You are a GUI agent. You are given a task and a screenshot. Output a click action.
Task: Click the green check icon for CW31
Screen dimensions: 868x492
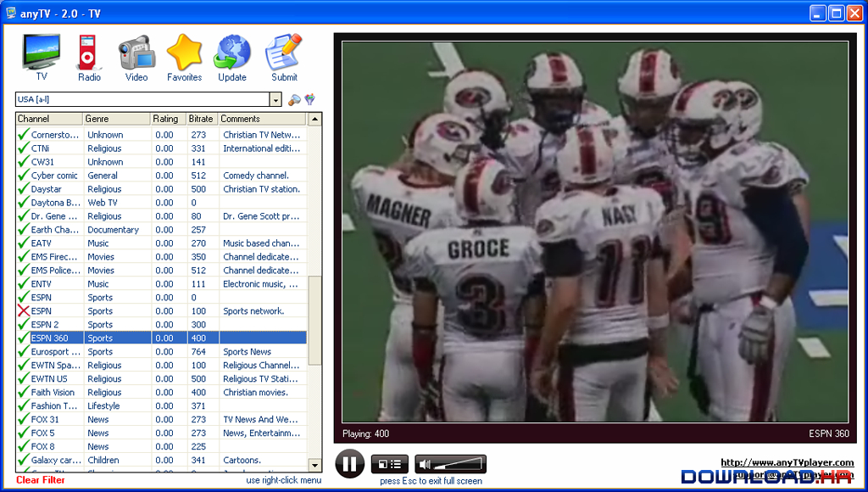(x=23, y=162)
